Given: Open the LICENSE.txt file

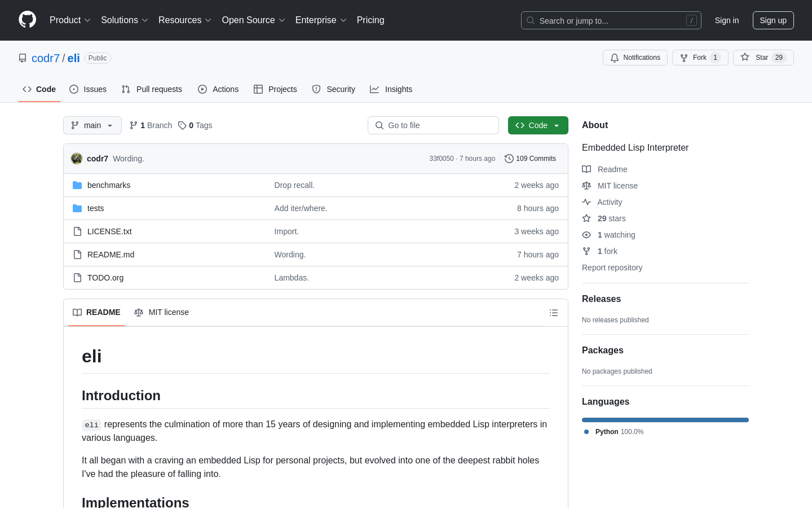Looking at the screenshot, I should [x=109, y=231].
